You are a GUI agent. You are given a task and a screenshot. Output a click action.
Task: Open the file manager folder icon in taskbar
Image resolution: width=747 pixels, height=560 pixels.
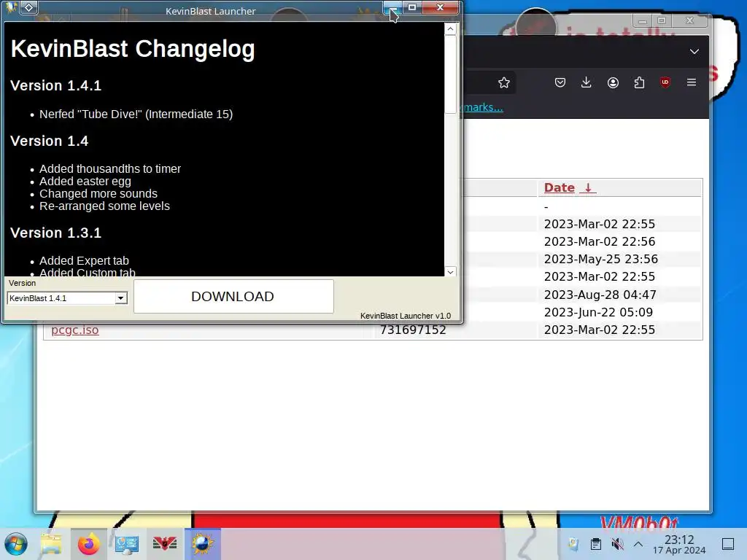(x=51, y=544)
